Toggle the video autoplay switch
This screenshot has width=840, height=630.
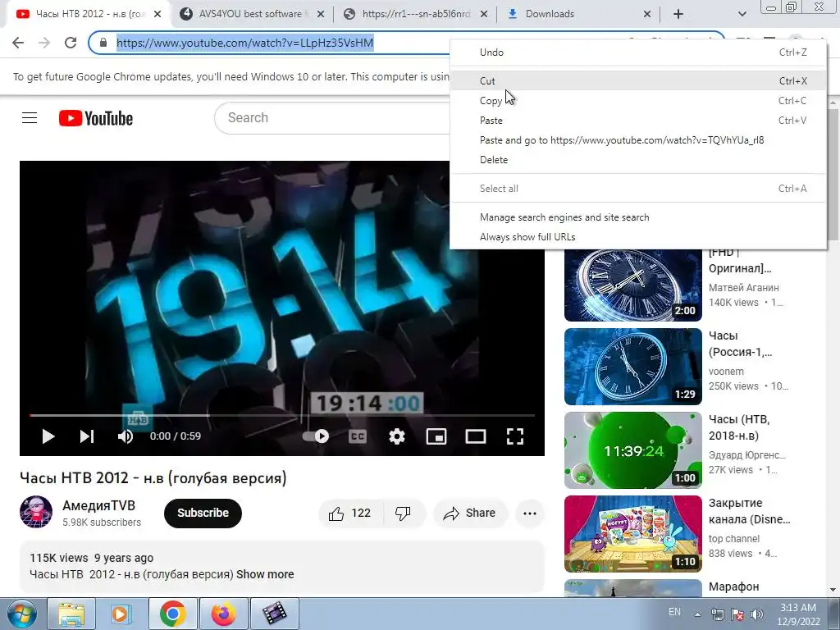[316, 436]
